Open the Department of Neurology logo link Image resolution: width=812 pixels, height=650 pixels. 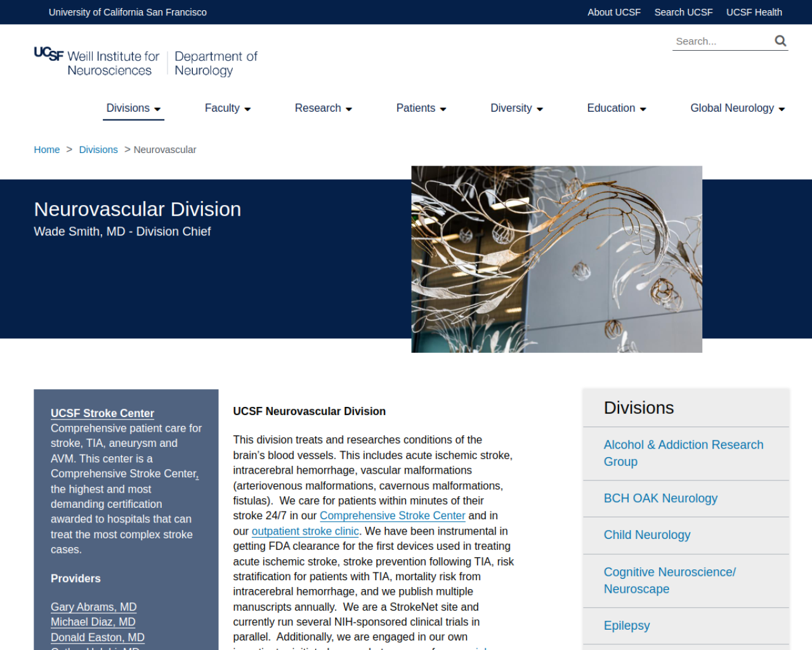[216, 63]
